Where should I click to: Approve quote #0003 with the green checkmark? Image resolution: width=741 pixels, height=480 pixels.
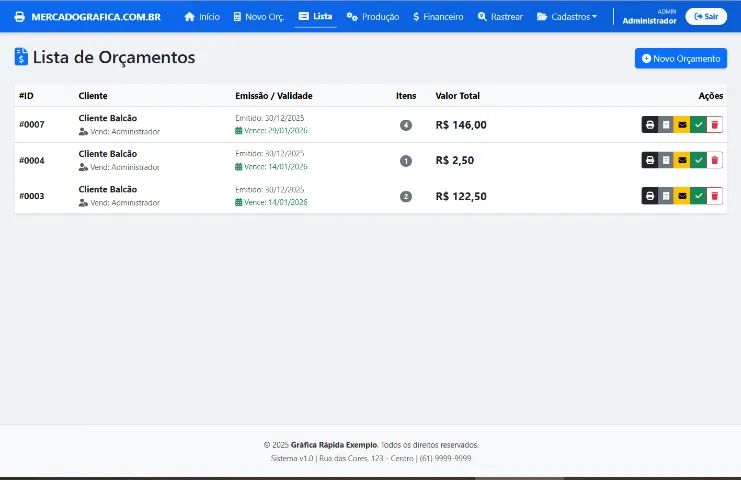[x=698, y=196]
